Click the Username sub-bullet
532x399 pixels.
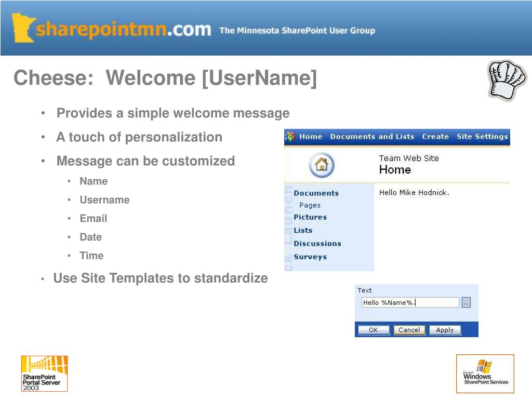point(104,200)
